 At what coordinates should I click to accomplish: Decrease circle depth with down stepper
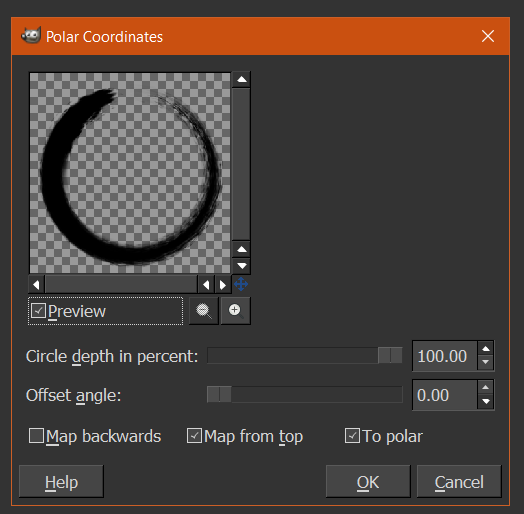pos(486,362)
